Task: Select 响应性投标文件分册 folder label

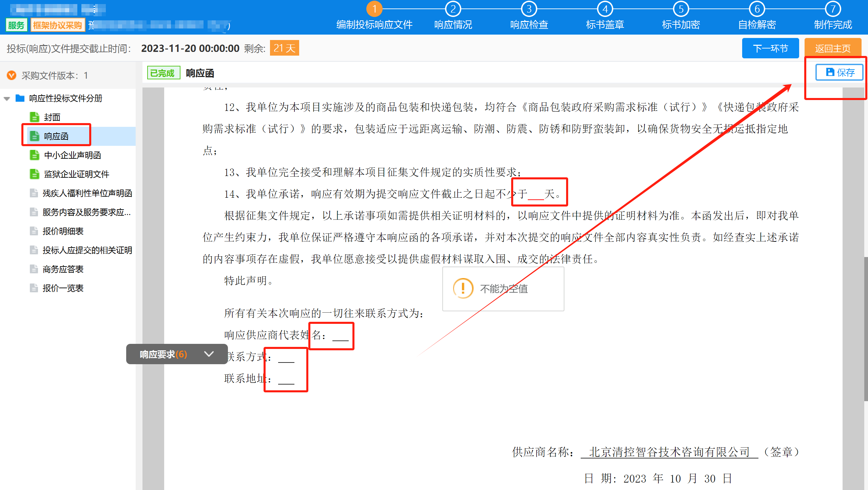Action: tap(65, 98)
